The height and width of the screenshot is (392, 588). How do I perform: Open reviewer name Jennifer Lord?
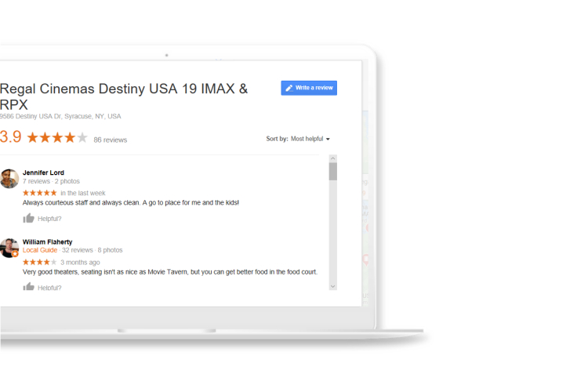(x=43, y=172)
